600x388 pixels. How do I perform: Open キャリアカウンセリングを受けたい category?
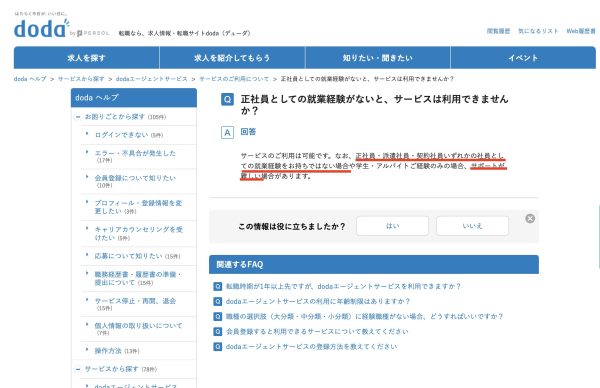[x=139, y=233]
